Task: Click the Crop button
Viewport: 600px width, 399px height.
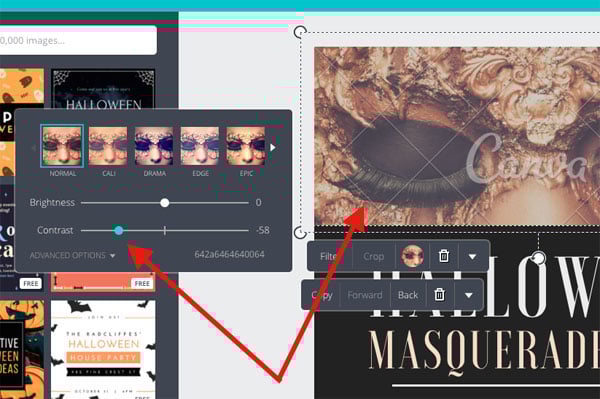Action: click(x=373, y=256)
